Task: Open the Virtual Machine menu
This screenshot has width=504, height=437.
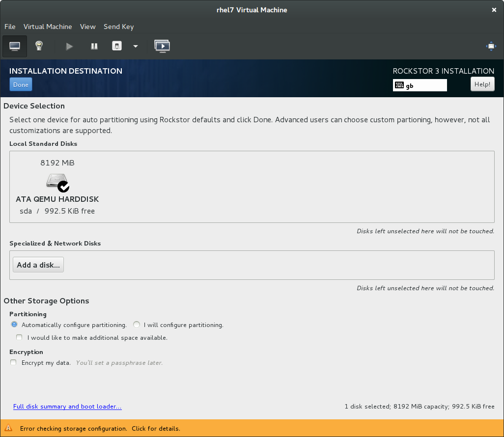Action: (x=48, y=27)
